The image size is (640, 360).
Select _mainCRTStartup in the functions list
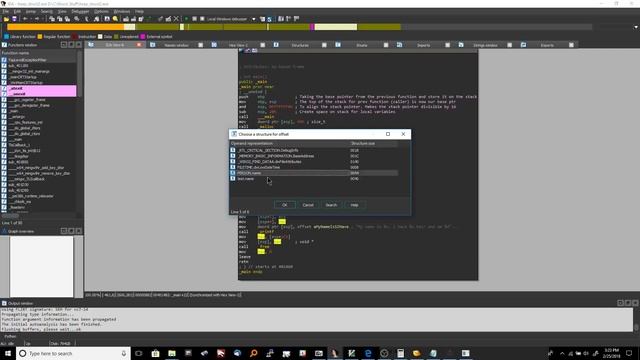tap(39, 77)
